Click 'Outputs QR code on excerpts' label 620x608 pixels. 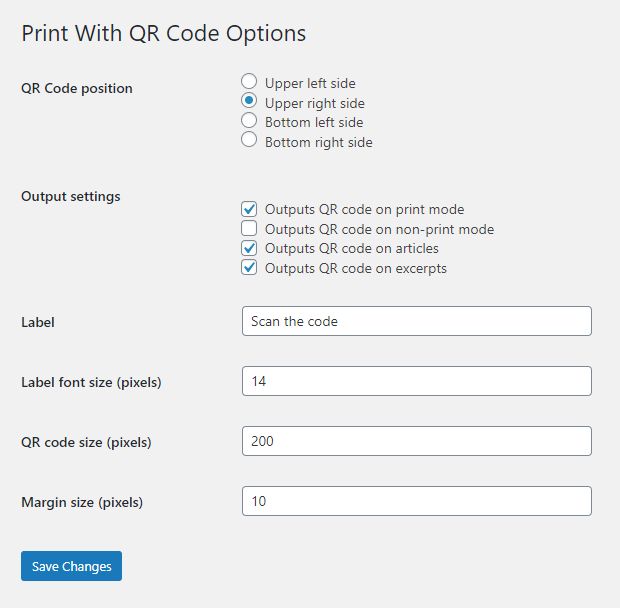click(355, 268)
